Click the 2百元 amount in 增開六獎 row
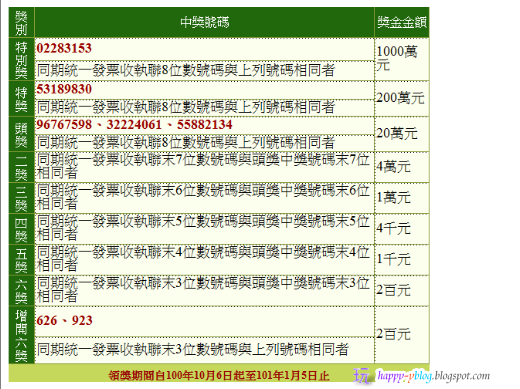The image size is (520, 389). coord(393,334)
